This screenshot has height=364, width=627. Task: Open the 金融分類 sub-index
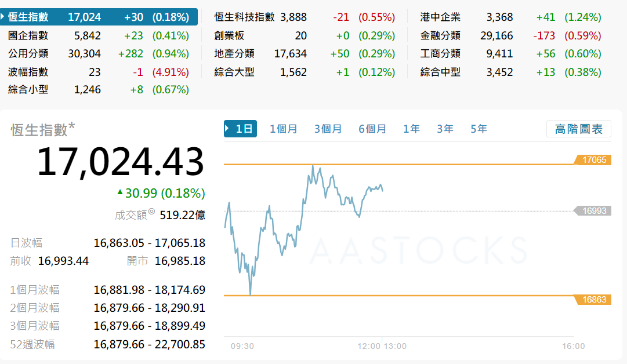pyautogui.click(x=440, y=35)
